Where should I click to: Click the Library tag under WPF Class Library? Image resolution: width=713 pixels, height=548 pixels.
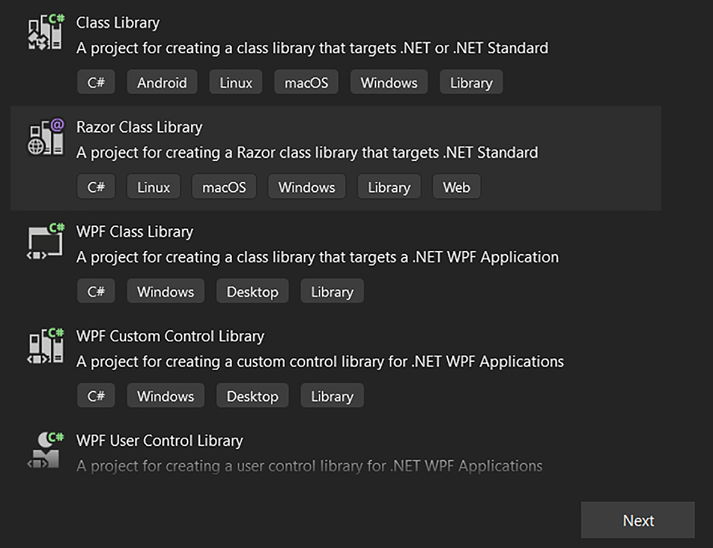tap(332, 292)
